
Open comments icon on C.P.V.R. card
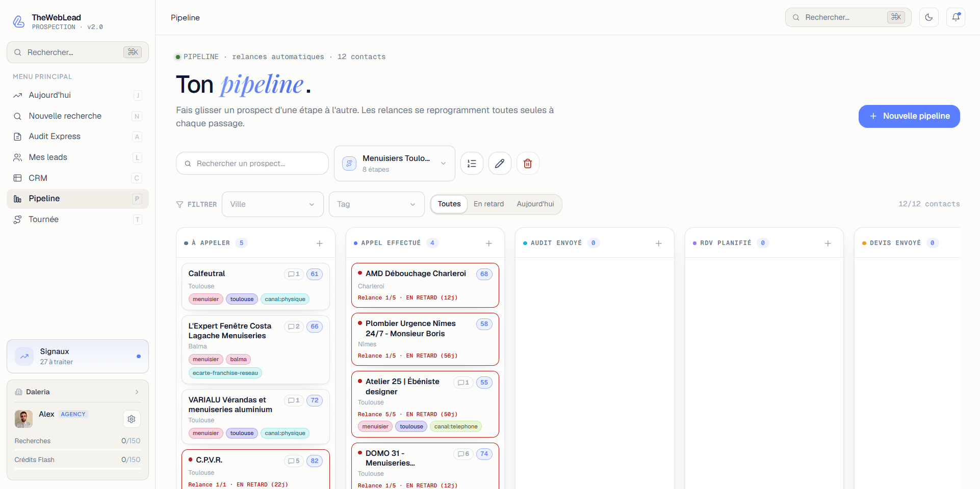click(x=294, y=461)
